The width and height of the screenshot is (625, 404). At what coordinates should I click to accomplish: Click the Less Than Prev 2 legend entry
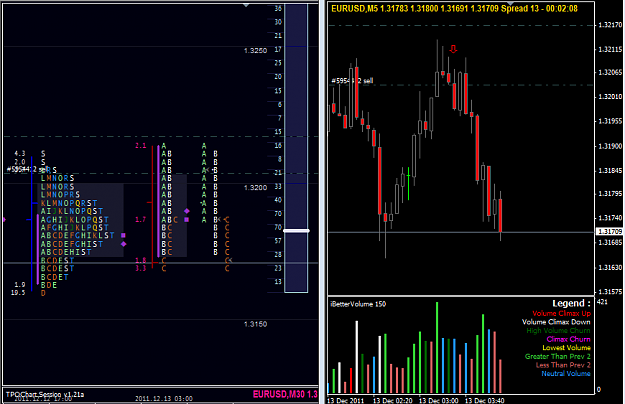563,365
